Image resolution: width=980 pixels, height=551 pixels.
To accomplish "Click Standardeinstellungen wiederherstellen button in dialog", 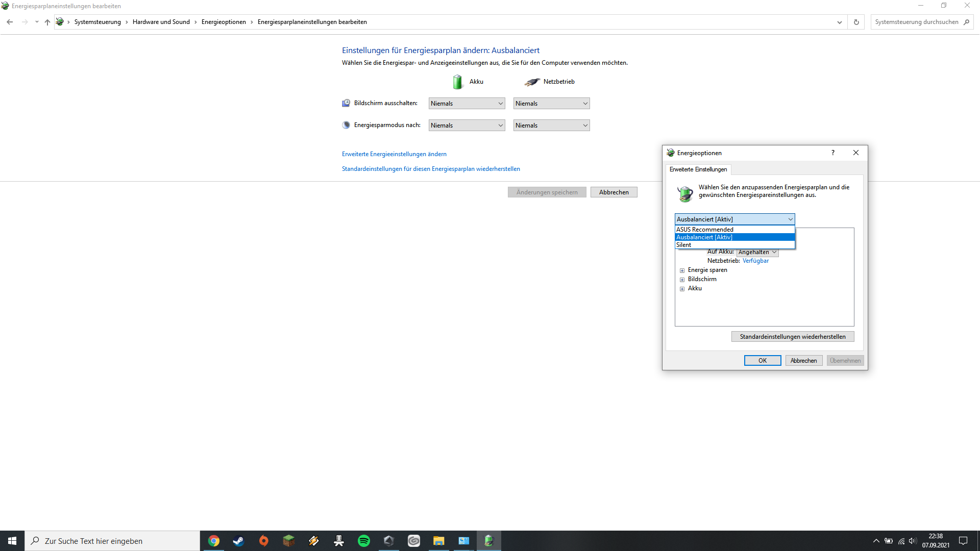I will click(792, 337).
